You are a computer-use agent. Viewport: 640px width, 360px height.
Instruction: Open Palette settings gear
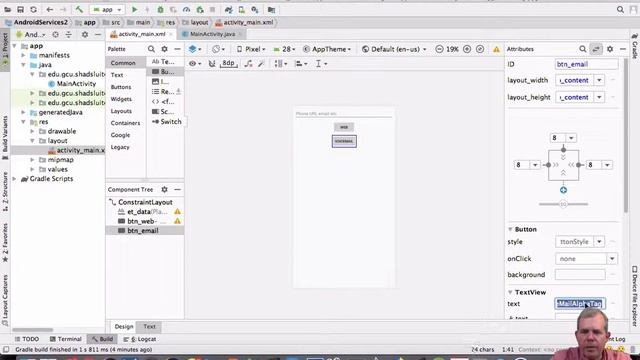click(164, 49)
